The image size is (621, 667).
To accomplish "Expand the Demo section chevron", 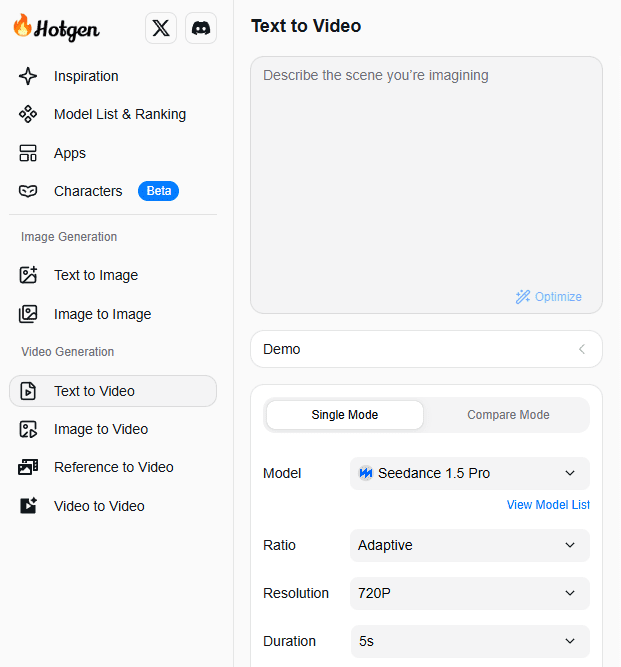I will (x=582, y=349).
